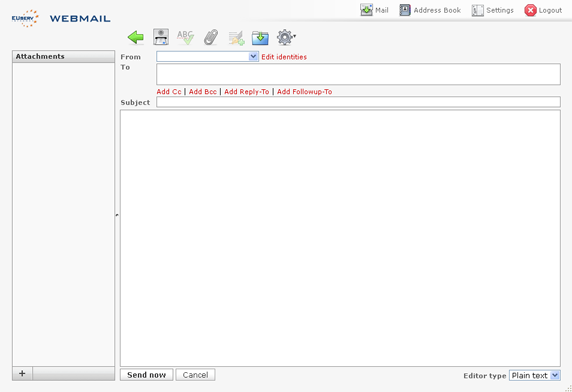Click the Webmail logo
The height and width of the screenshot is (392, 572).
61,18
